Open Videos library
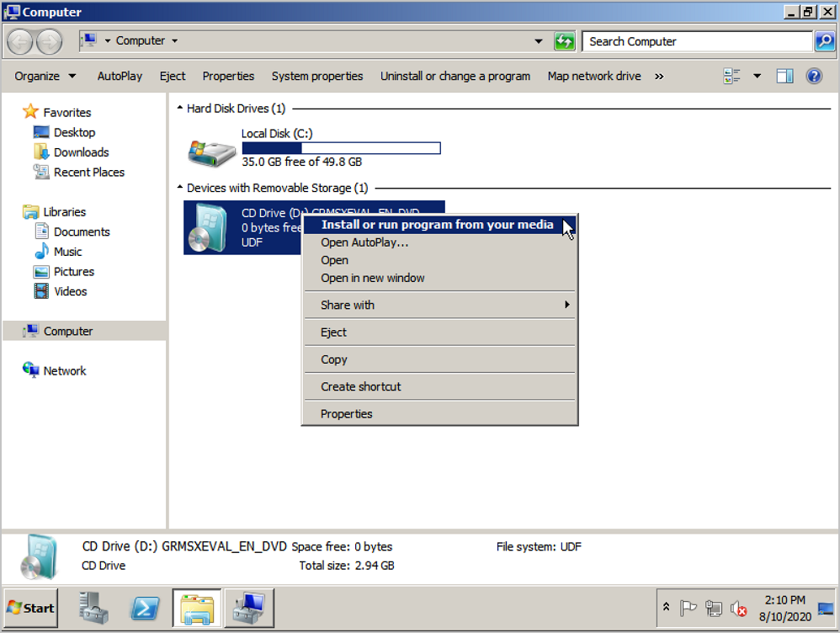Image resolution: width=840 pixels, height=633 pixels. [x=70, y=291]
